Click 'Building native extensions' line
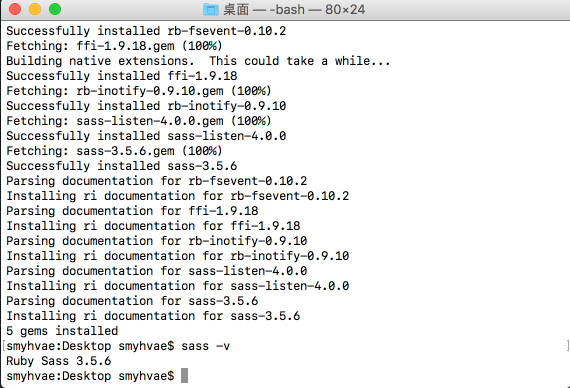570x388 pixels. pos(198,61)
